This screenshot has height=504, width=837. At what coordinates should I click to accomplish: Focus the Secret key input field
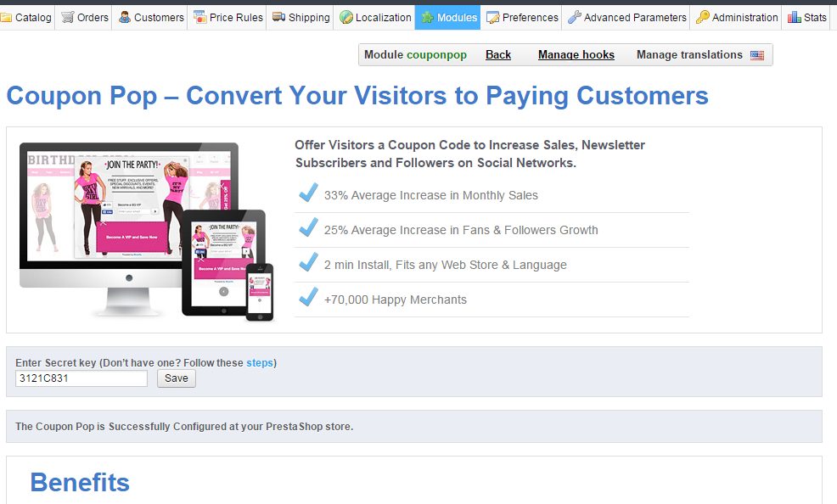[x=81, y=378]
